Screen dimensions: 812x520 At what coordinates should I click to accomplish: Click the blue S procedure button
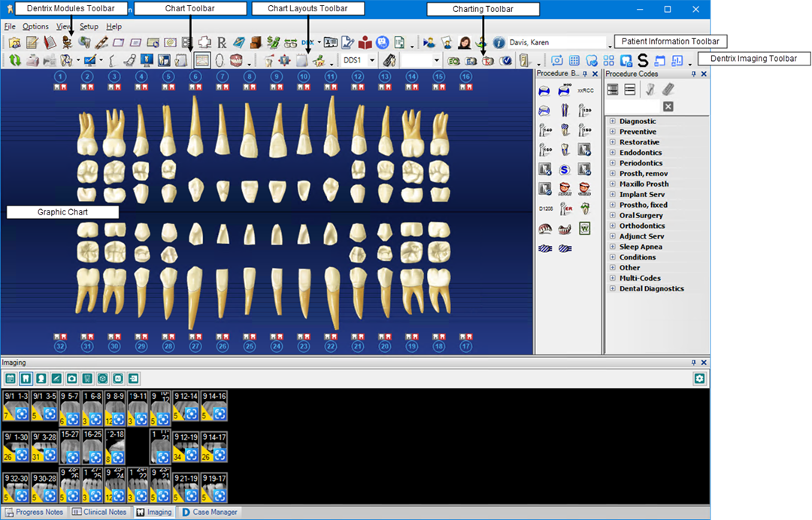(565, 169)
